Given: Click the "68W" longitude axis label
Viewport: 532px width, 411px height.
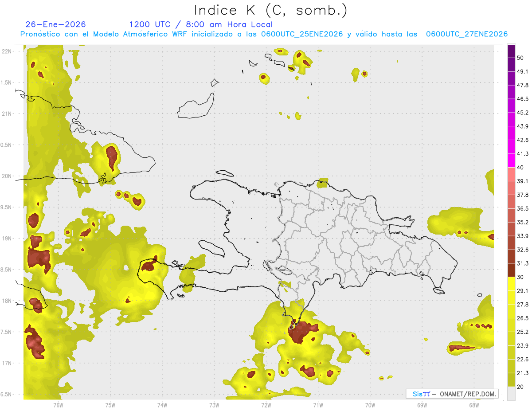Looking at the screenshot, I should tap(474, 405).
